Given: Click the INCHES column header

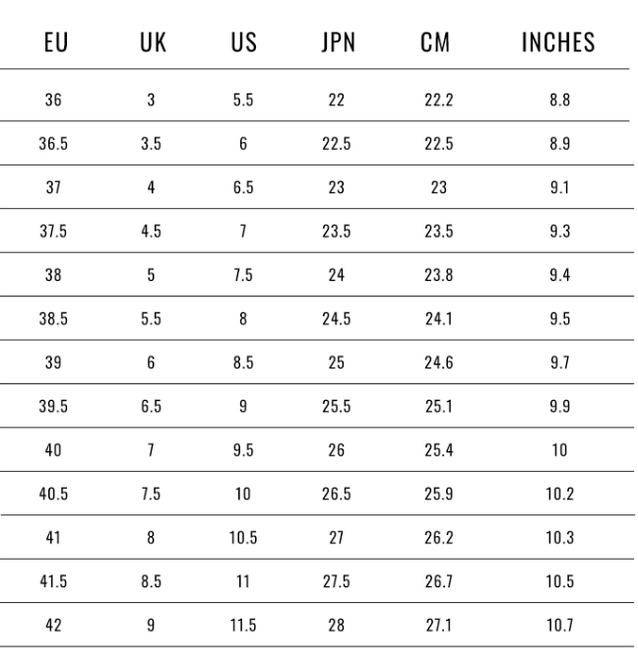Looking at the screenshot, I should pos(558,42).
